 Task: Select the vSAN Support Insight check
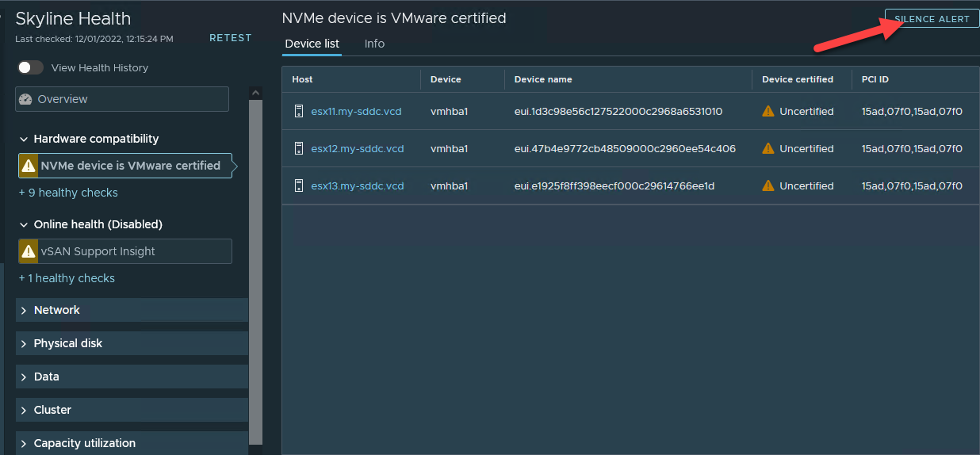[125, 251]
